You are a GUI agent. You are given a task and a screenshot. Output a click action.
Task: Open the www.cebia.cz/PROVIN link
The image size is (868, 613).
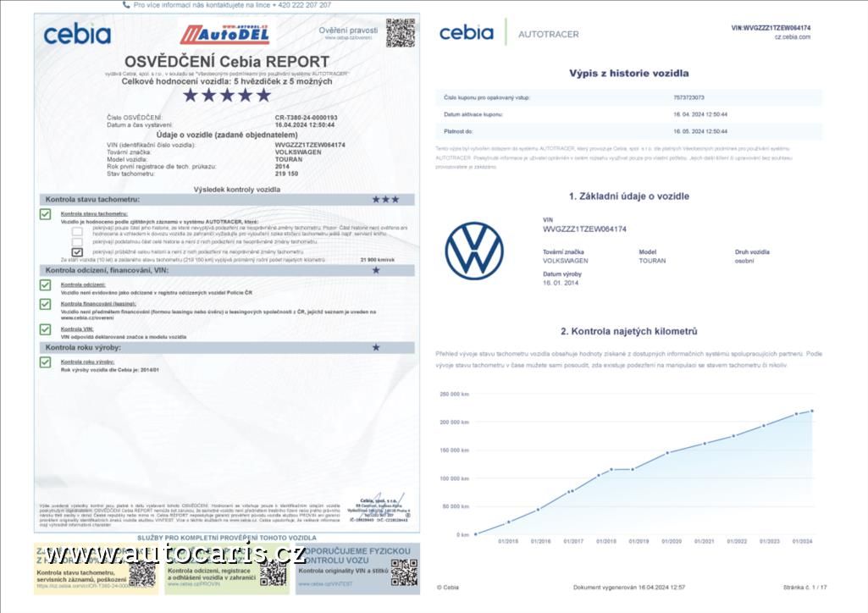194,584
